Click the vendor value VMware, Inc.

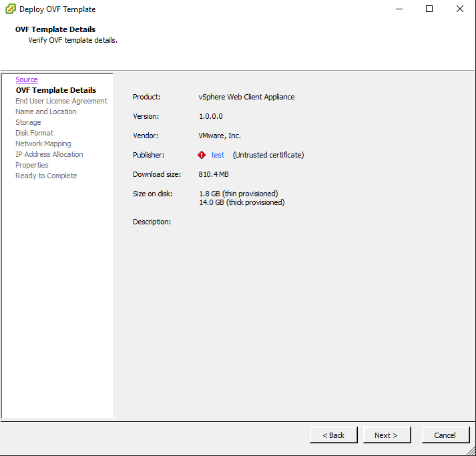tap(220, 136)
